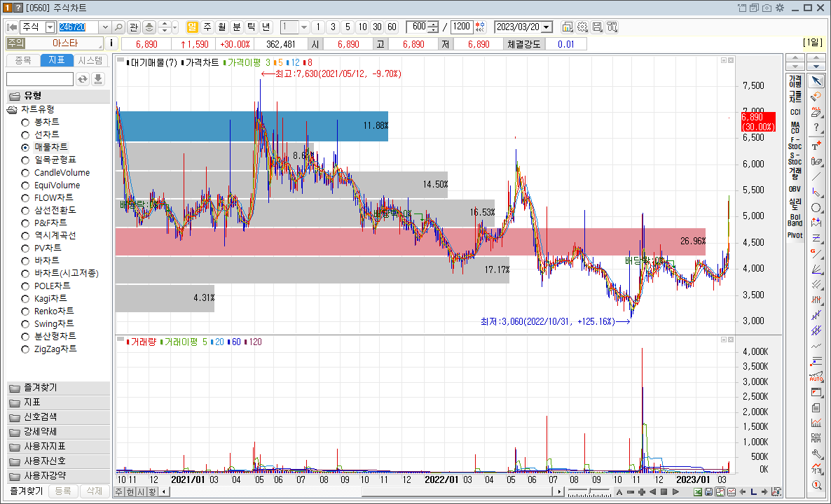Click the play backward triangle button

click(652, 492)
